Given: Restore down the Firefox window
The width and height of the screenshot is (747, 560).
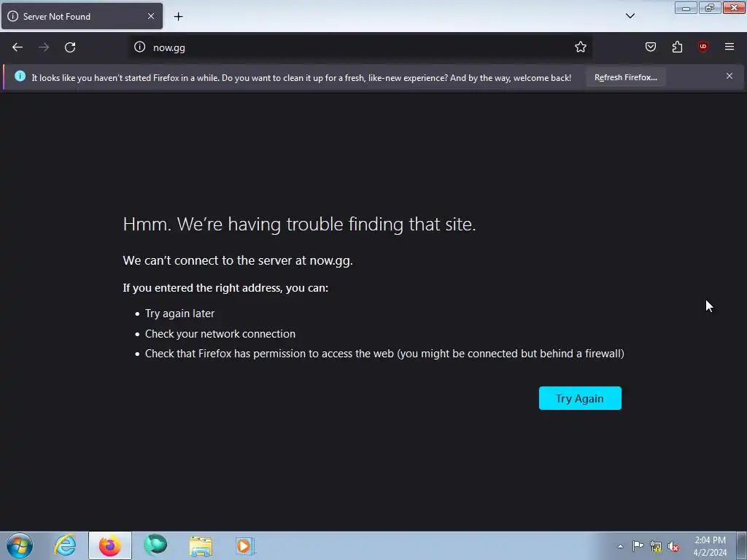Looking at the screenshot, I should pos(710,7).
